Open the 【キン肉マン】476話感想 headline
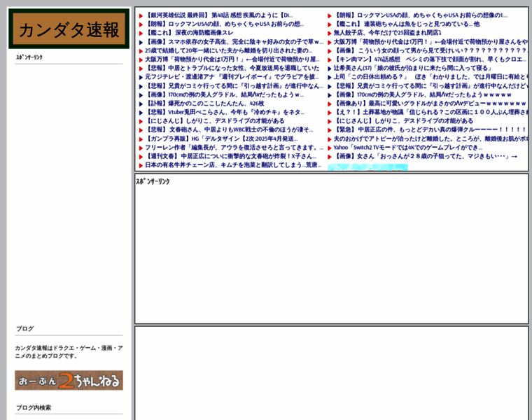 (430, 59)
